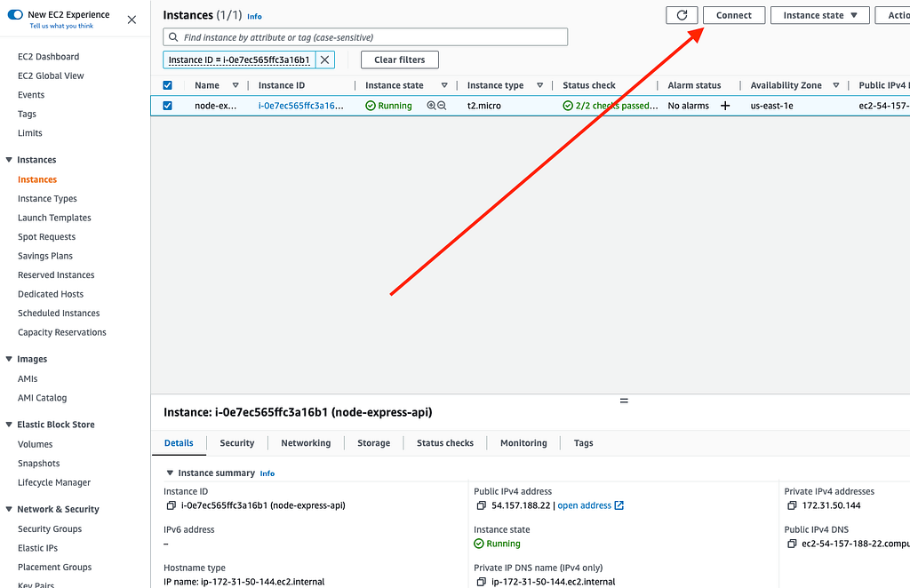Open the Instance state dropdown
Image resolution: width=910 pixels, height=588 pixels.
(x=819, y=15)
